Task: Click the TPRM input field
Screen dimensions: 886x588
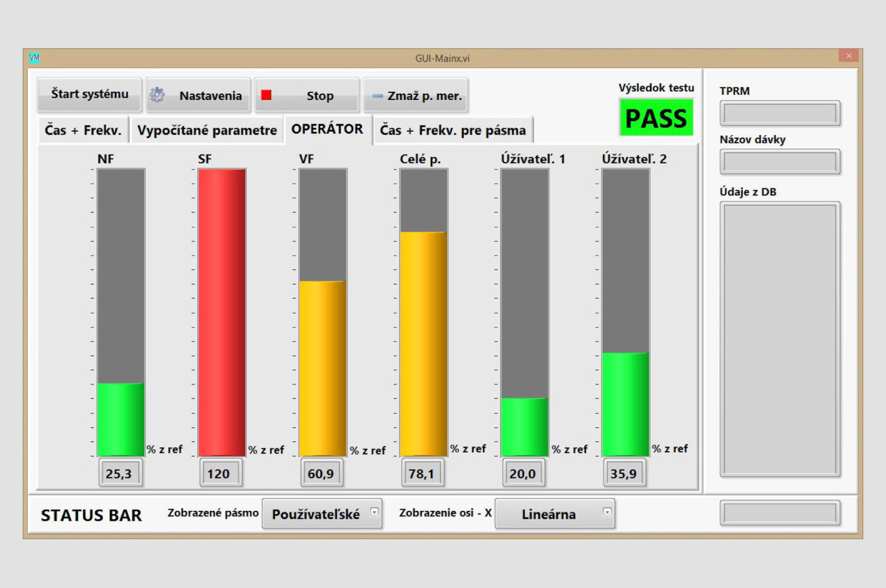Action: [x=779, y=114]
